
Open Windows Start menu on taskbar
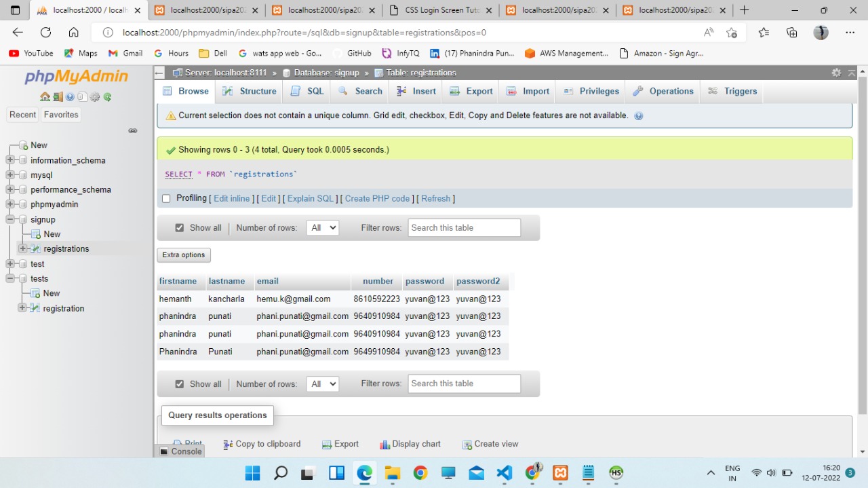(252, 472)
